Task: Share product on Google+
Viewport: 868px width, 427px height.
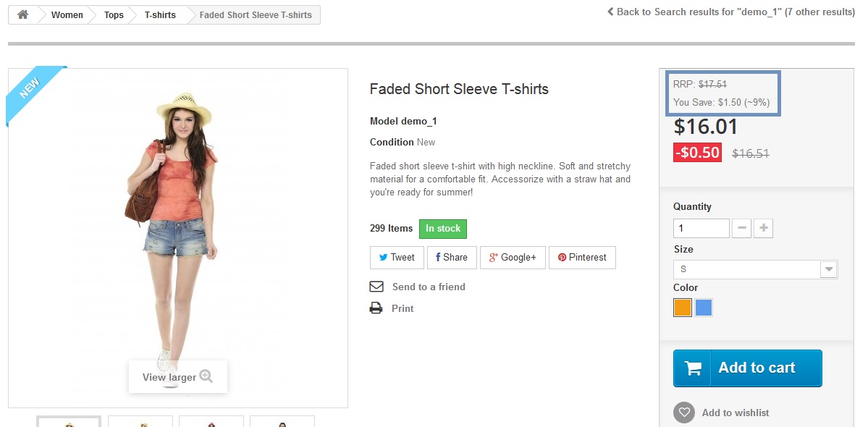Action: 513,258
